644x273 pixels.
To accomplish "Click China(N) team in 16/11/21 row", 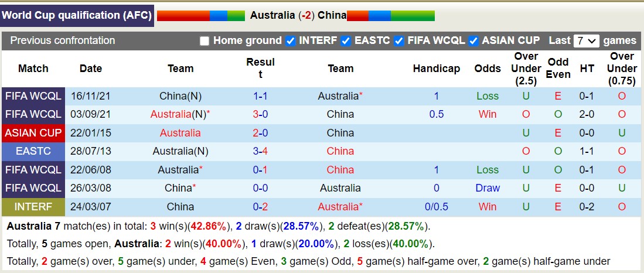I will point(180,97).
